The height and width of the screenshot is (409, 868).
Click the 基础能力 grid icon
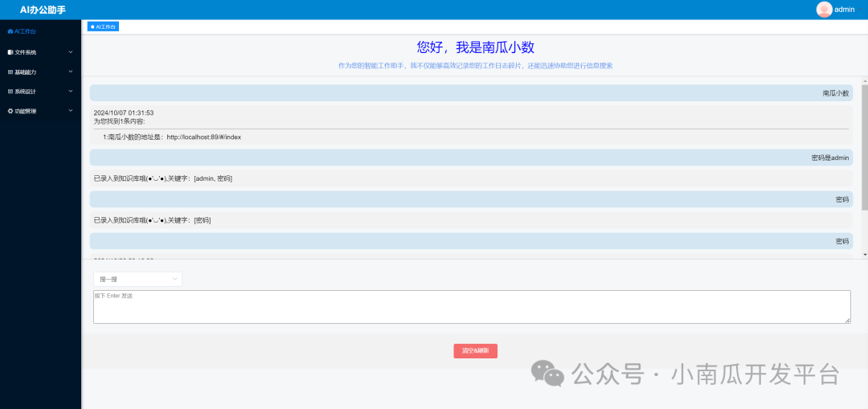coord(10,72)
